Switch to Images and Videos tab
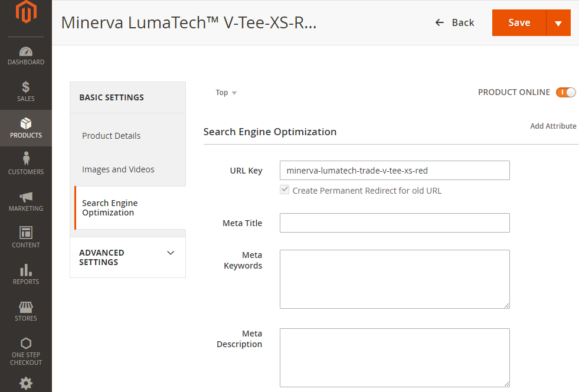The image size is (579, 392). click(118, 169)
